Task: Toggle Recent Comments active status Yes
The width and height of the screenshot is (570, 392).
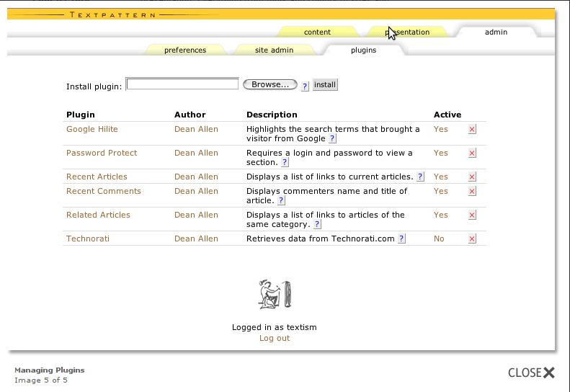Action: click(440, 191)
